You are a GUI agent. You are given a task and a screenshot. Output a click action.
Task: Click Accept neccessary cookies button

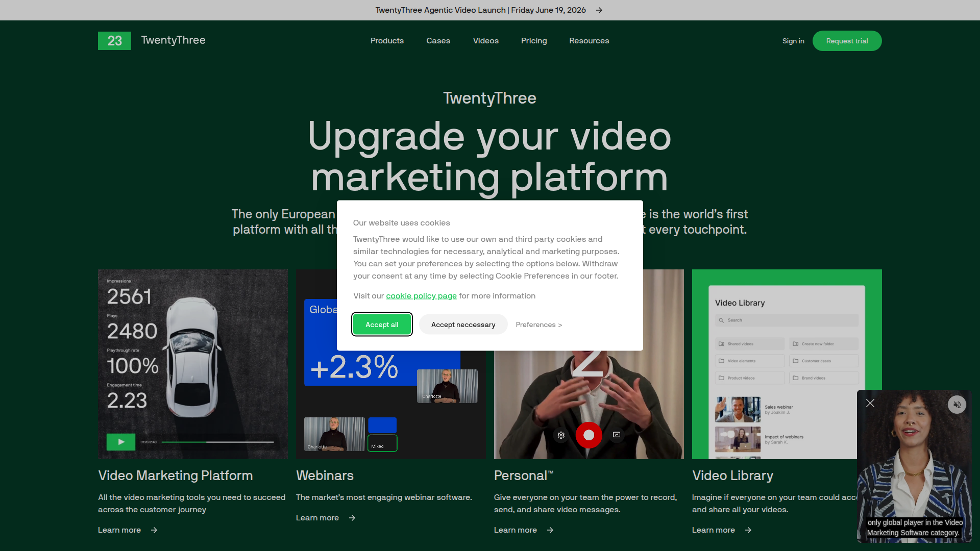coord(463,324)
